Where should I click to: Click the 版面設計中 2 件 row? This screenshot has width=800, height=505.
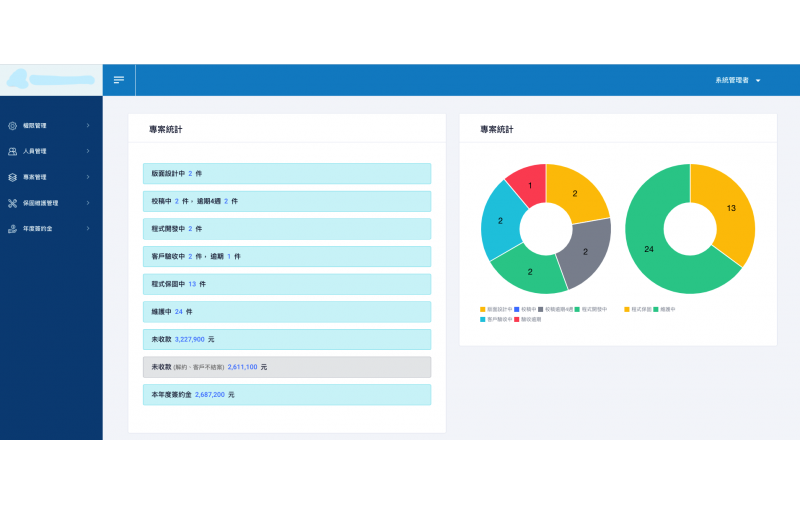tap(286, 173)
